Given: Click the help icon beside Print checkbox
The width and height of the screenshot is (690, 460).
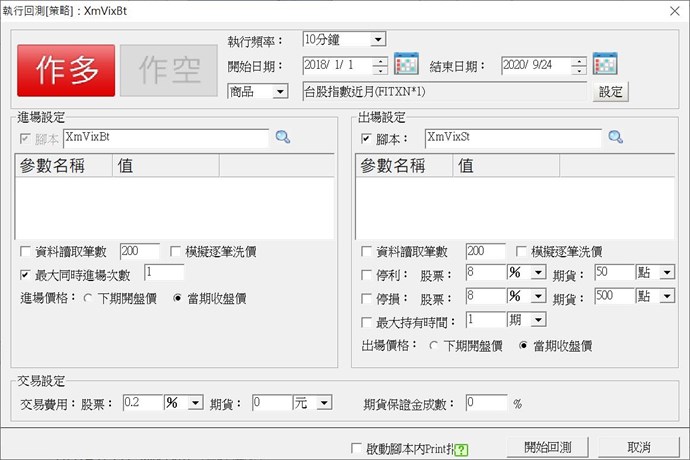Looking at the screenshot, I should (461, 449).
